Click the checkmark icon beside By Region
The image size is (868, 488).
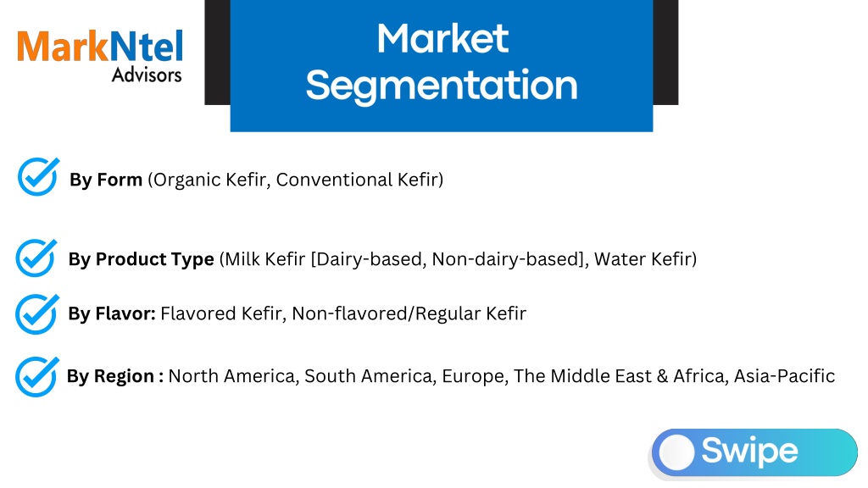coord(36,376)
